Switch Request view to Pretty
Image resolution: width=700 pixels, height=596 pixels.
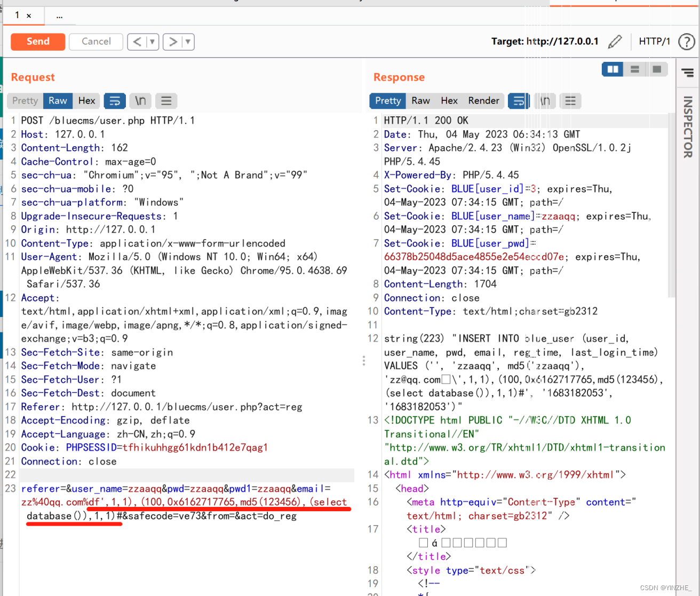click(x=25, y=101)
